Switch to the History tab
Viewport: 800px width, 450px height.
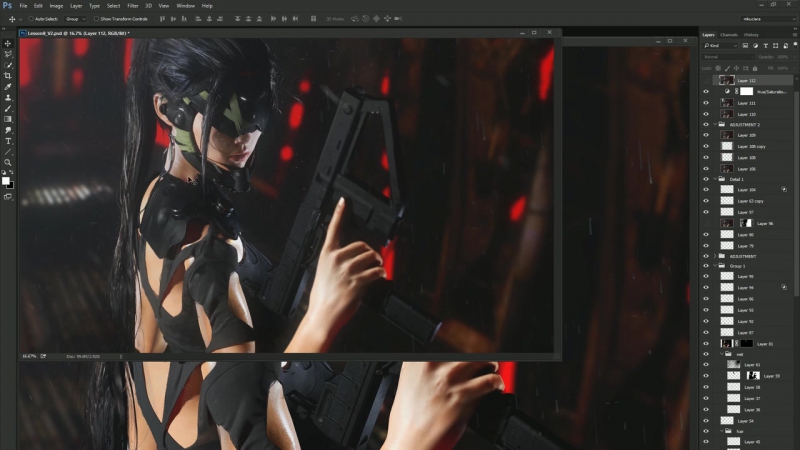click(751, 35)
